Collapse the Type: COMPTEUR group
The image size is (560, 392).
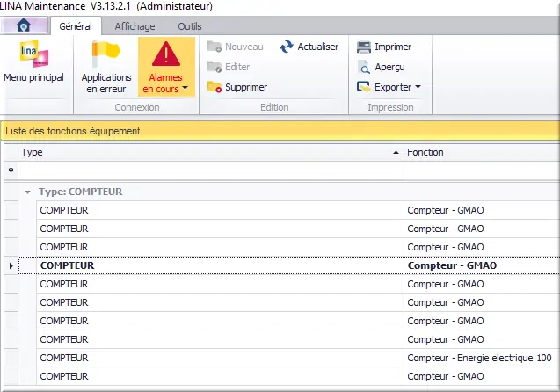[28, 192]
